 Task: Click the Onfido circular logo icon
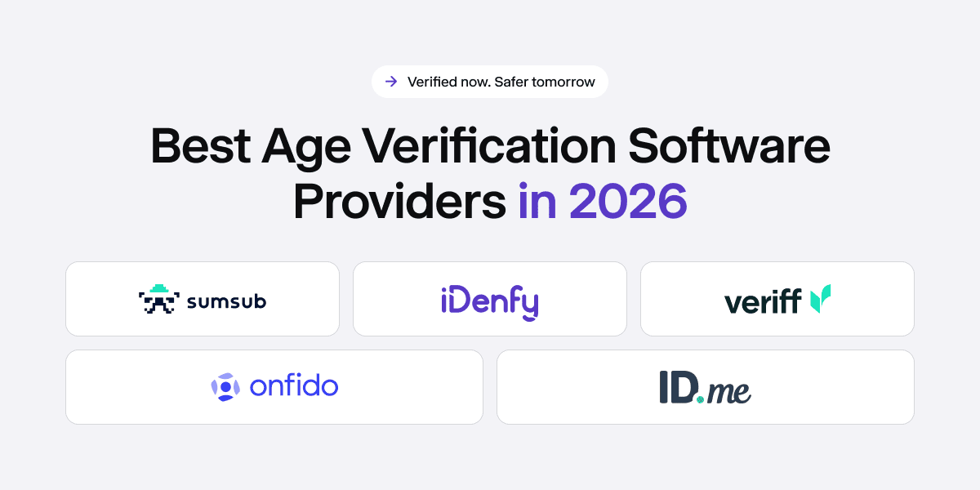(x=225, y=387)
